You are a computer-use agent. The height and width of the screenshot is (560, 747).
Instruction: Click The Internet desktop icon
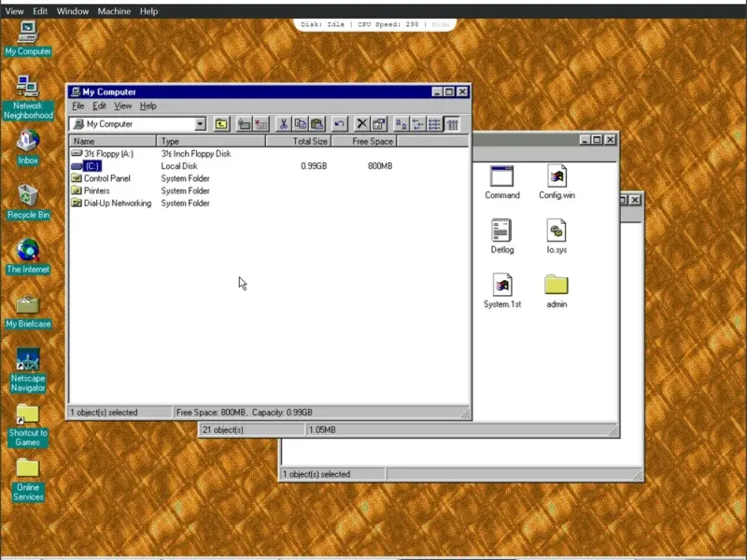tap(28, 257)
